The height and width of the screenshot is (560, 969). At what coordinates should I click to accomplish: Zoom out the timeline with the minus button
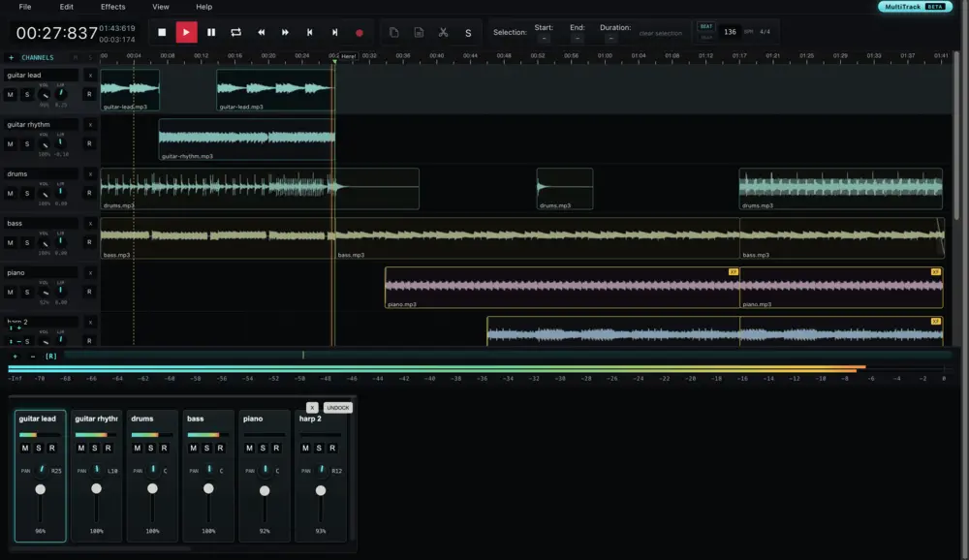33,356
